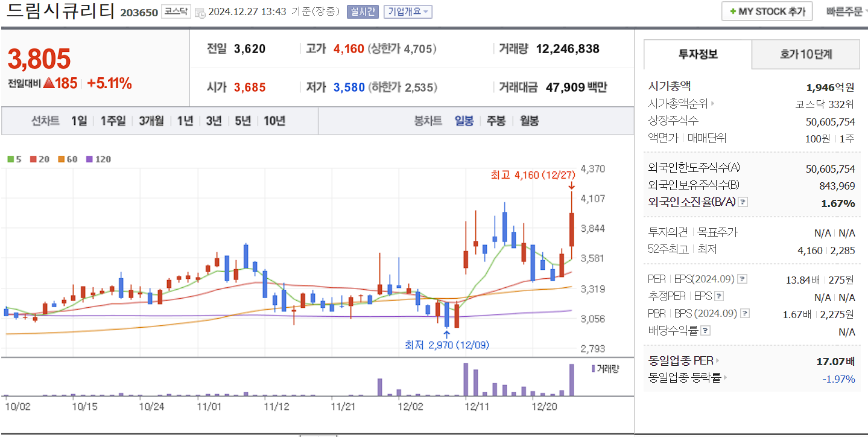Viewport: 868px width, 437px height.
Task: Expand the 동일업종 PER arrow
Action: 718,360
